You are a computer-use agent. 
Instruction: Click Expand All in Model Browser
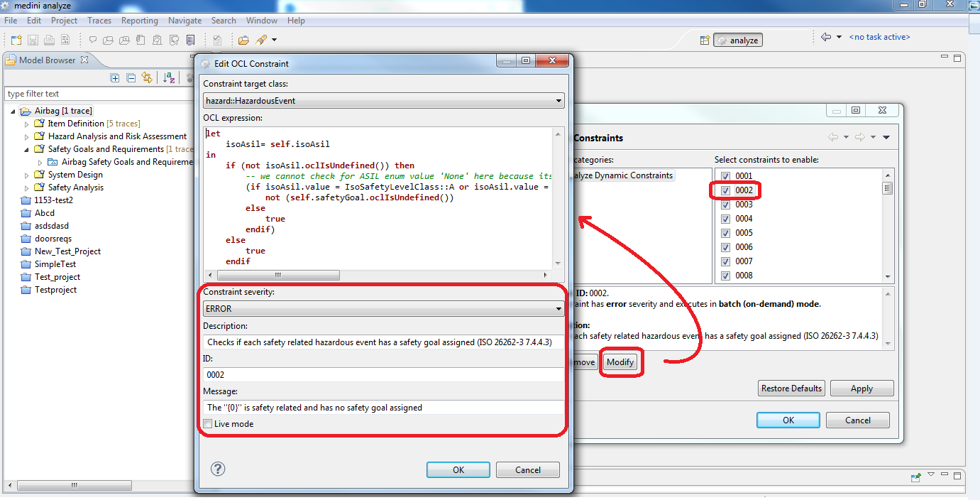tap(115, 78)
